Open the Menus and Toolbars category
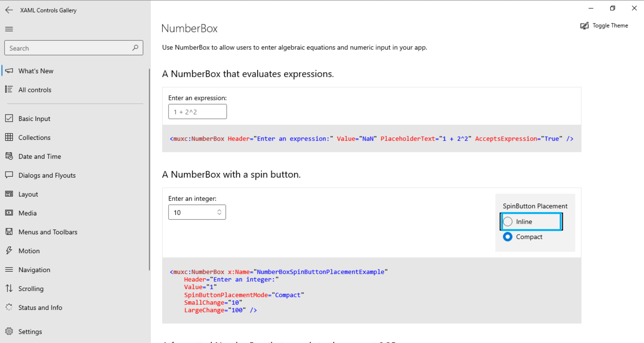 pyautogui.click(x=76, y=232)
